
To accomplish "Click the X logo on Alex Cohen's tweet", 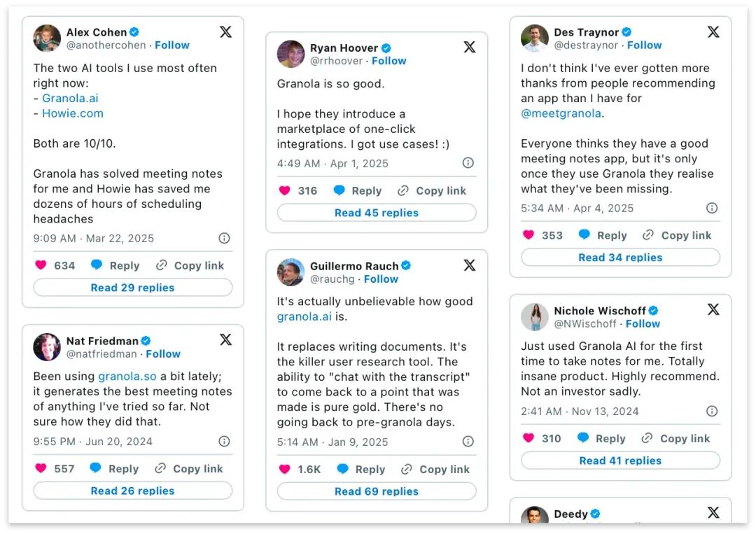I will (225, 32).
